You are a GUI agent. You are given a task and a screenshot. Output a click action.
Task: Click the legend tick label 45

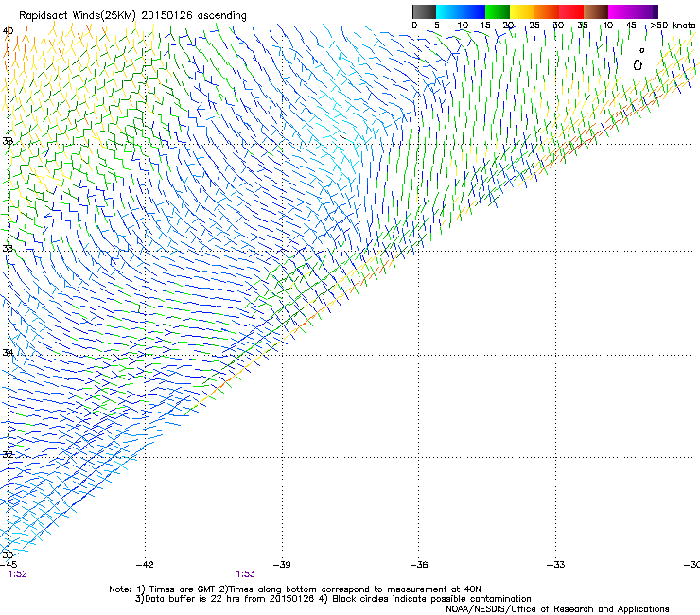[631, 26]
